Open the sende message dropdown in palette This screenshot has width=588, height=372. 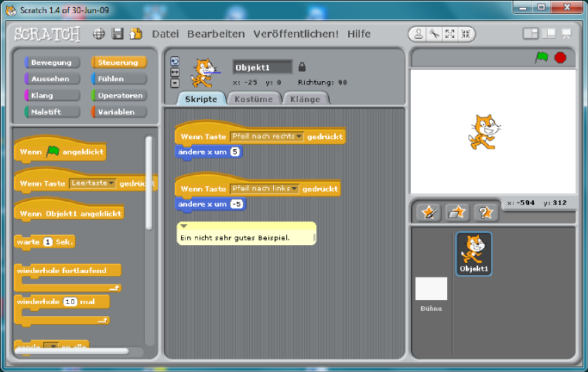[51, 346]
